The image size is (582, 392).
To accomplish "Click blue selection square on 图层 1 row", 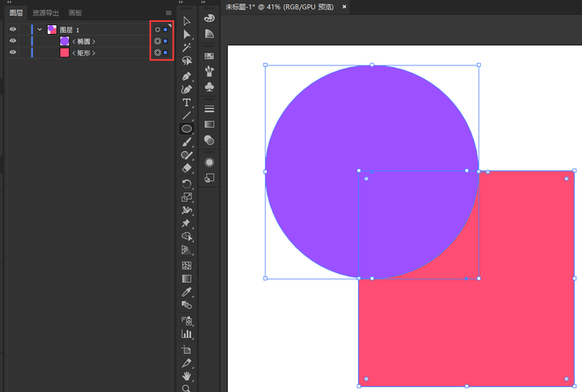I will (166, 30).
